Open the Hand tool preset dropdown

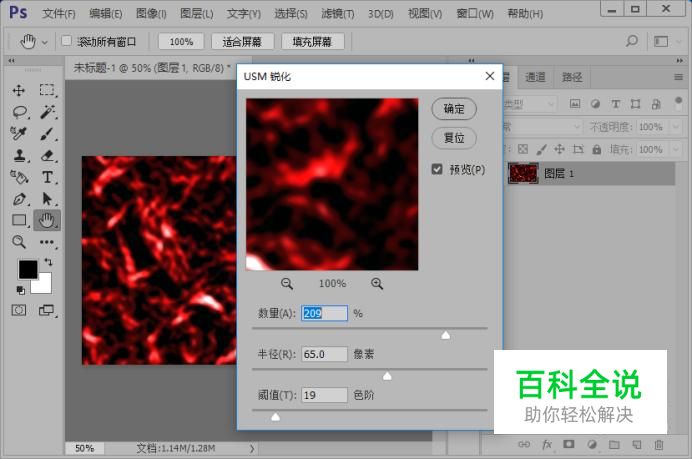point(45,43)
